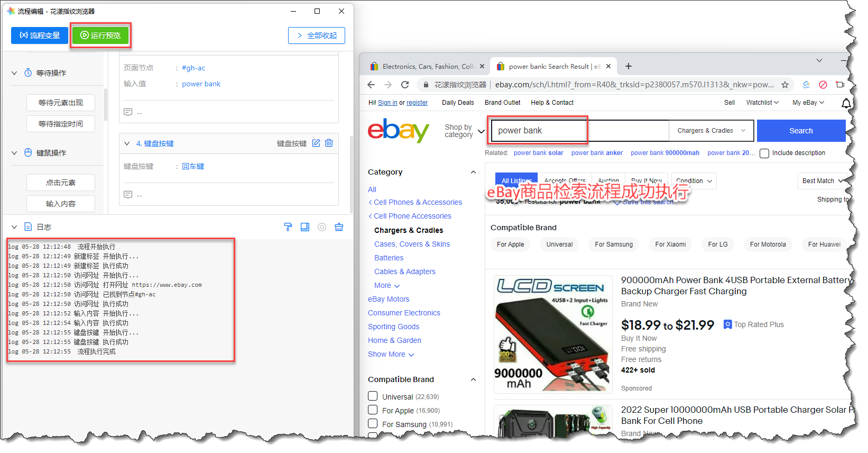Collapse the Category sidebar section

(473, 172)
